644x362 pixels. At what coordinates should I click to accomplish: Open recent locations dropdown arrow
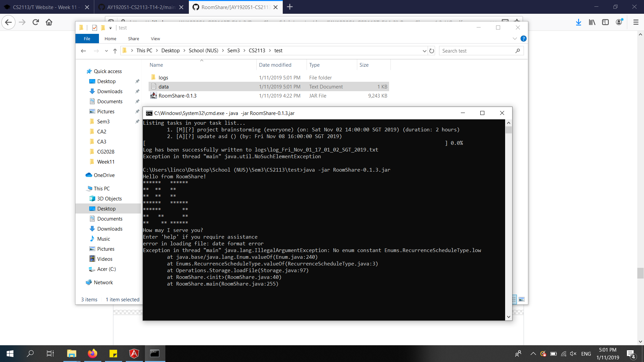[106, 51]
